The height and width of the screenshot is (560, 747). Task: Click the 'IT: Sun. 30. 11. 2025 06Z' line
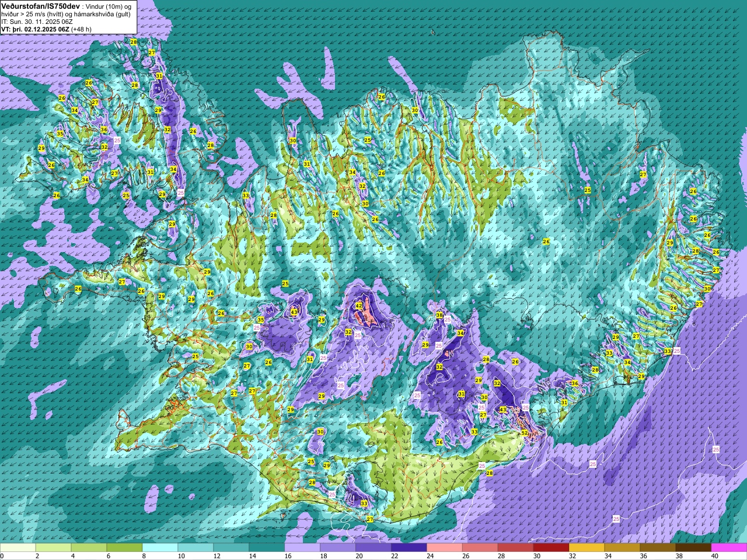pyautogui.click(x=37, y=22)
